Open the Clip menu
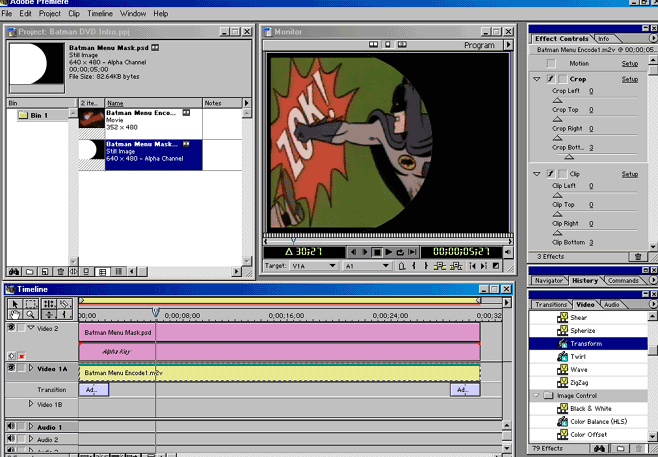 pos(74,13)
